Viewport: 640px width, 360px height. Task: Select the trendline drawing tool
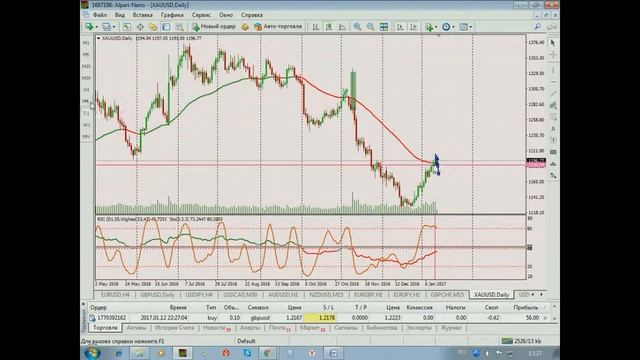[553, 94]
